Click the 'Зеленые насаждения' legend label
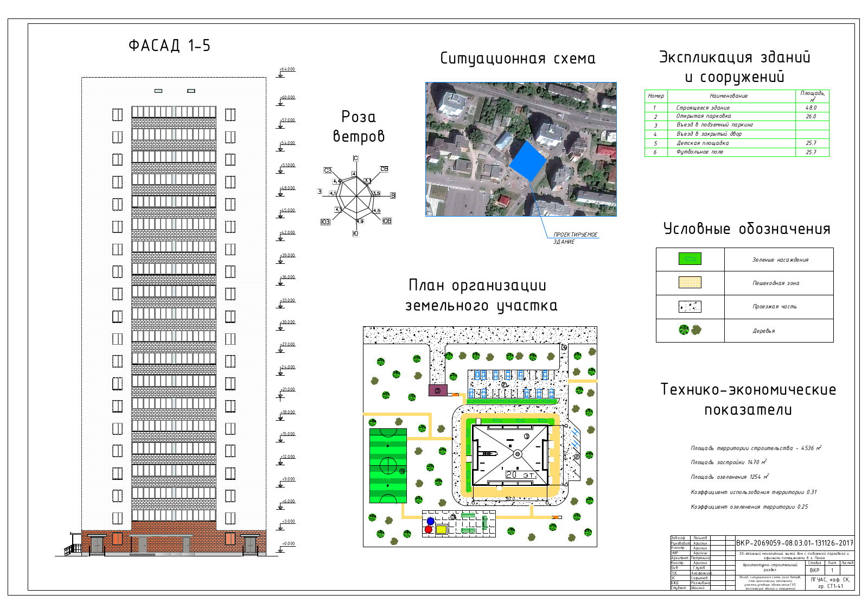868x614 pixels. (x=780, y=259)
